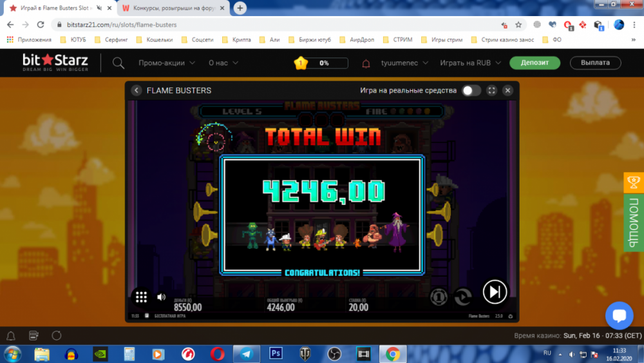The height and width of the screenshot is (363, 644).
Task: Click the skip-forward spin button
Action: pos(495,292)
